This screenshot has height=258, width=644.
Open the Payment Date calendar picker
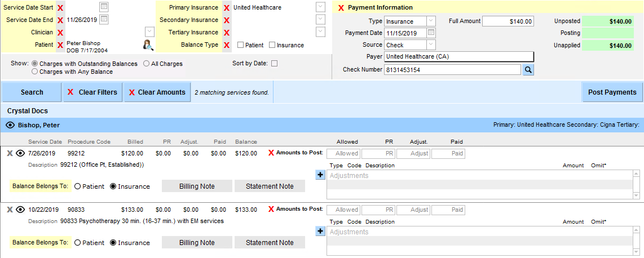click(431, 33)
